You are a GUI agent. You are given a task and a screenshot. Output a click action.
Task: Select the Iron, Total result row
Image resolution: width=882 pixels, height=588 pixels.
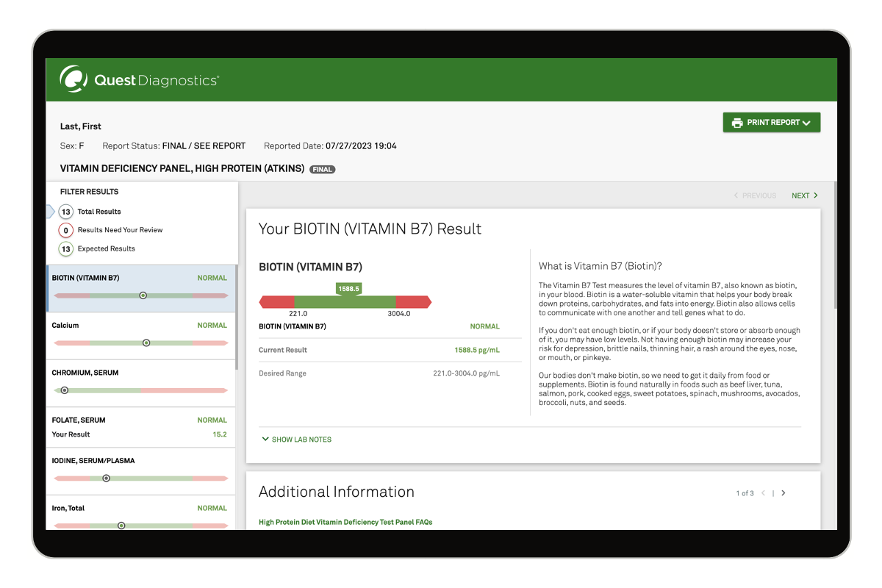click(141, 513)
